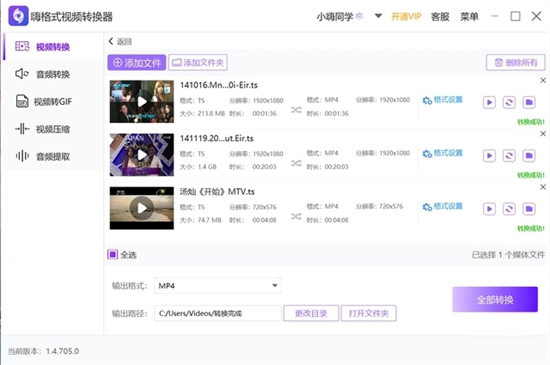The image size is (550, 365).
Task: Click the 小嗨同学 username
Action: (x=335, y=16)
